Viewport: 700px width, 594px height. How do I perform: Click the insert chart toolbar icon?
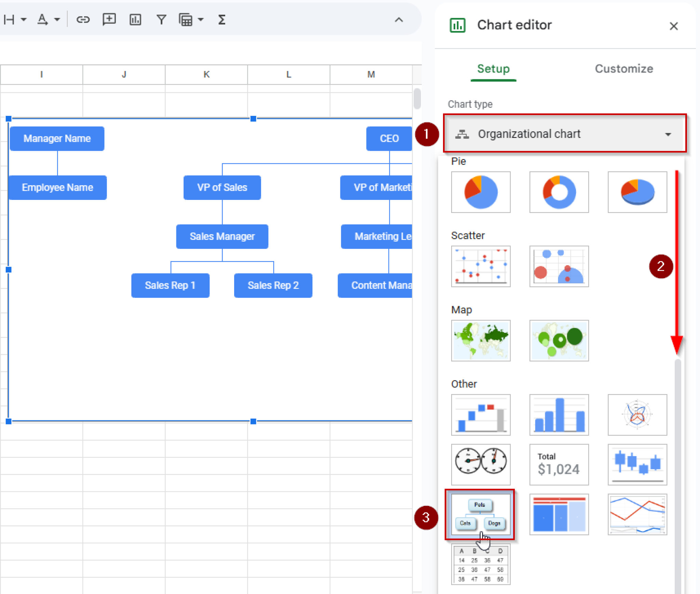135,19
